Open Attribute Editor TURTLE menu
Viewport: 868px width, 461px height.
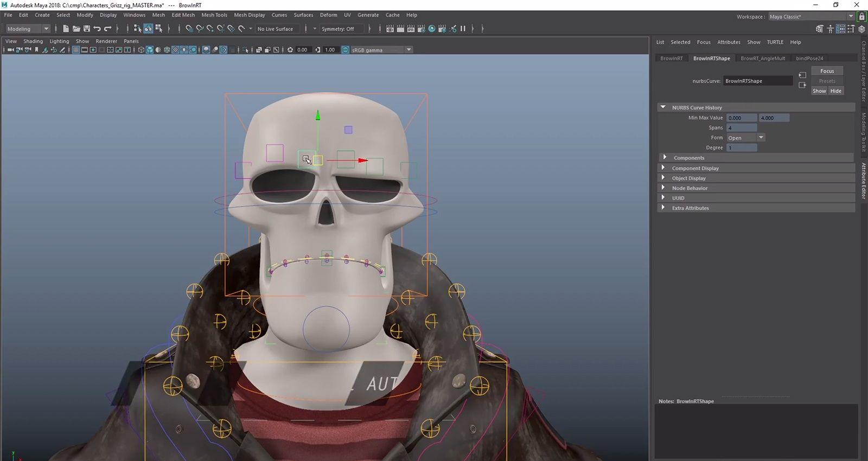point(775,42)
